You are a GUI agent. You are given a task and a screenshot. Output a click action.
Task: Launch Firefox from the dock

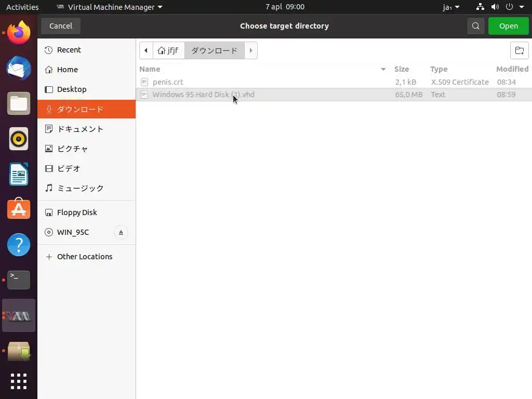tap(19, 33)
